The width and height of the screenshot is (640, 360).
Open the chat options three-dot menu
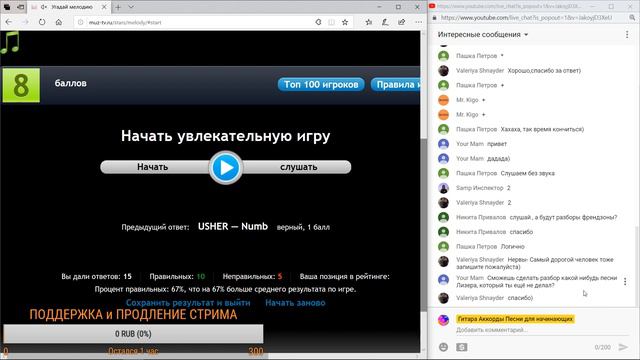click(x=627, y=35)
